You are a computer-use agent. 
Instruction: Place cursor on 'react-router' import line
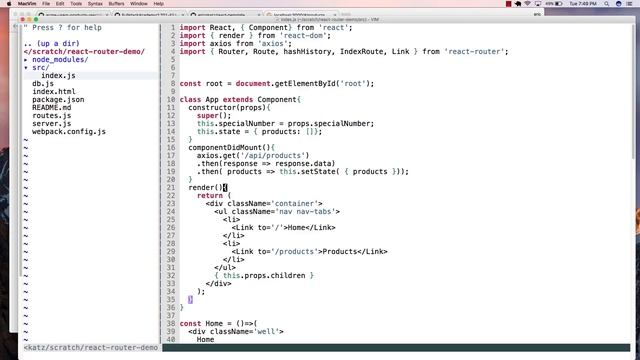coord(344,51)
